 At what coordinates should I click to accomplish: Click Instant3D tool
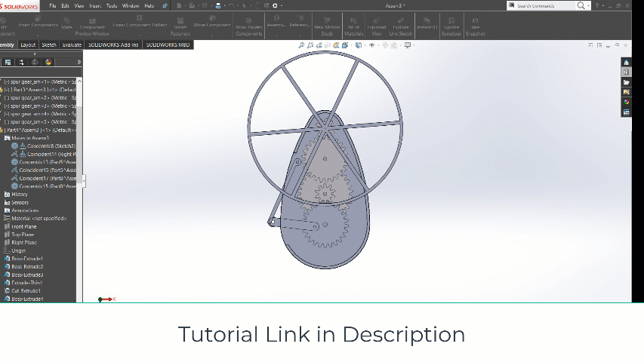coord(427,23)
